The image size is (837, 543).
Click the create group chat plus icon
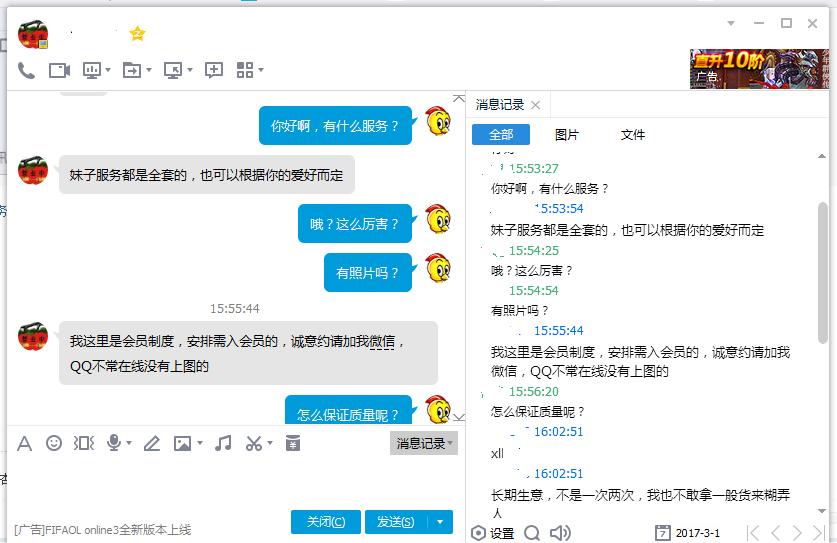click(214, 70)
